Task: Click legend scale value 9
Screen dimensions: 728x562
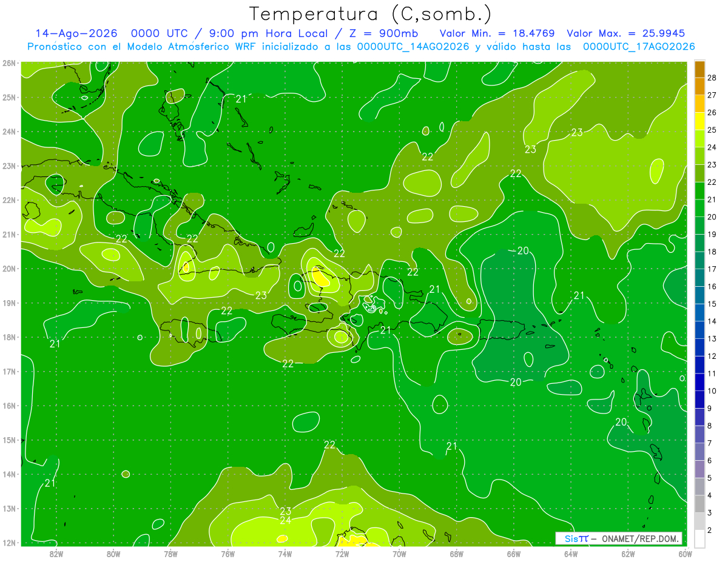Action: coord(709,409)
